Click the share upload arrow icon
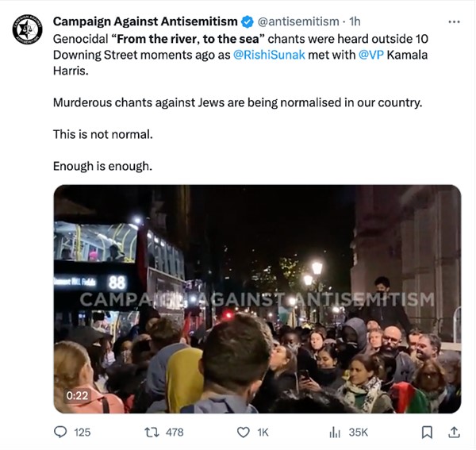 coord(454,433)
